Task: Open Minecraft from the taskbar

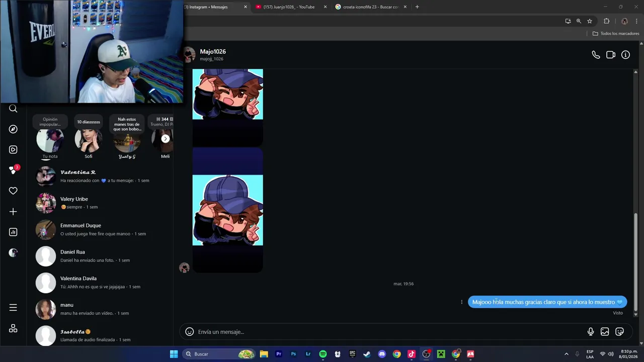Action: coord(441,354)
